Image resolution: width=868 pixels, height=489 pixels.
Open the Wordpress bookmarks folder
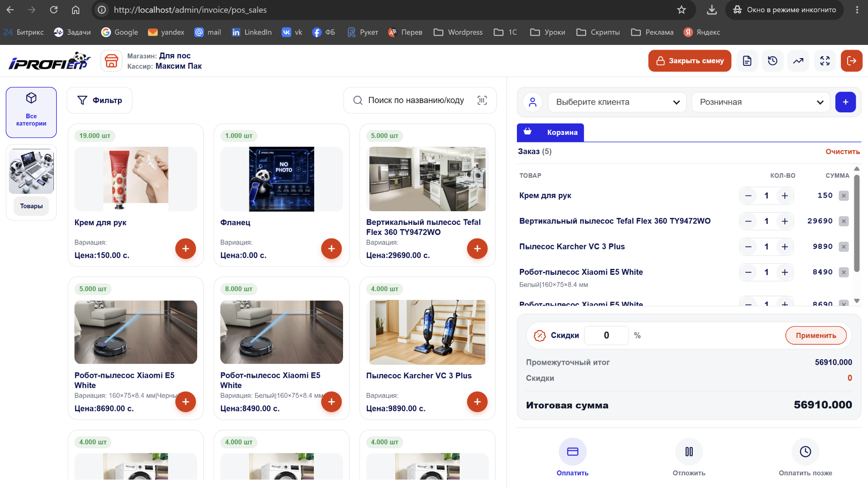point(458,32)
